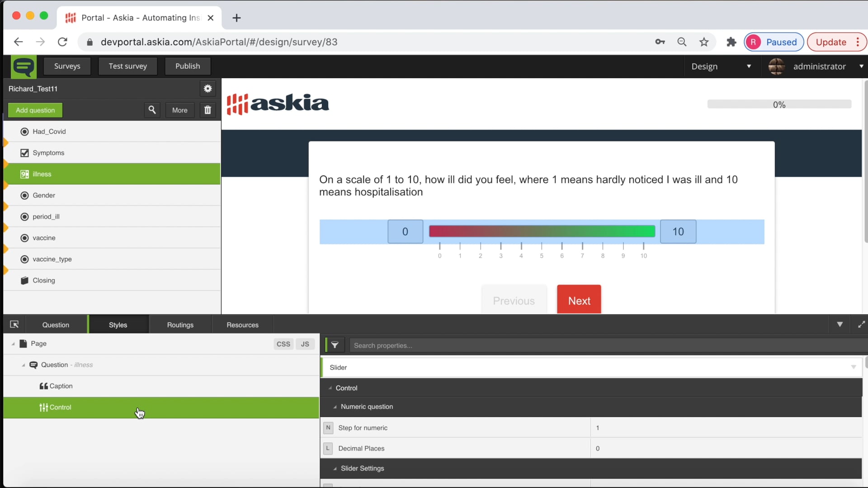Click the filter funnel icon in properties panel
The width and height of the screenshot is (868, 488).
[x=335, y=345]
